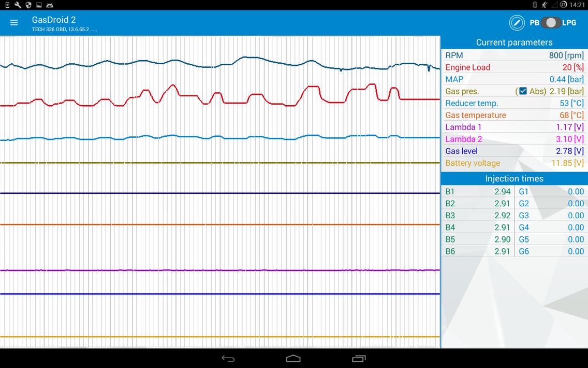Toggle the PB/LPG fuel switch
Viewport: 588px width, 368px height.
(x=551, y=22)
